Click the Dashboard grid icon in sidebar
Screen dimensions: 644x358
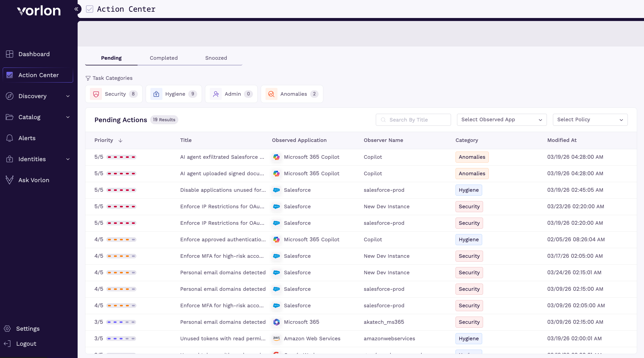10,54
